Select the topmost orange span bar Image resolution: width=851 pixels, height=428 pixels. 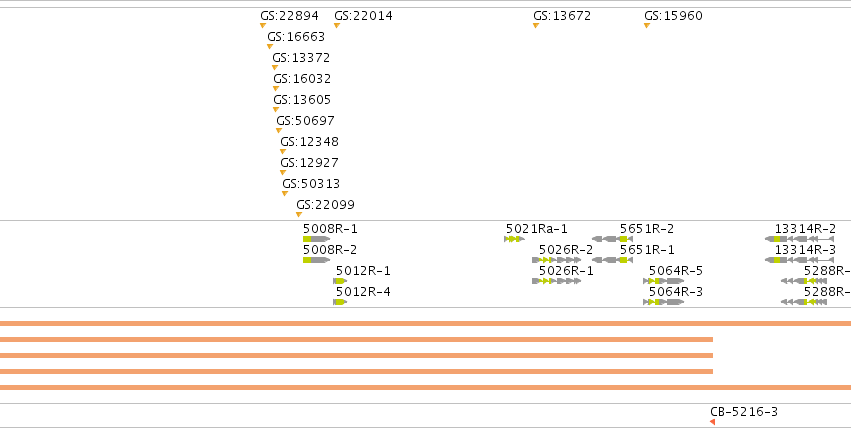coord(426,323)
